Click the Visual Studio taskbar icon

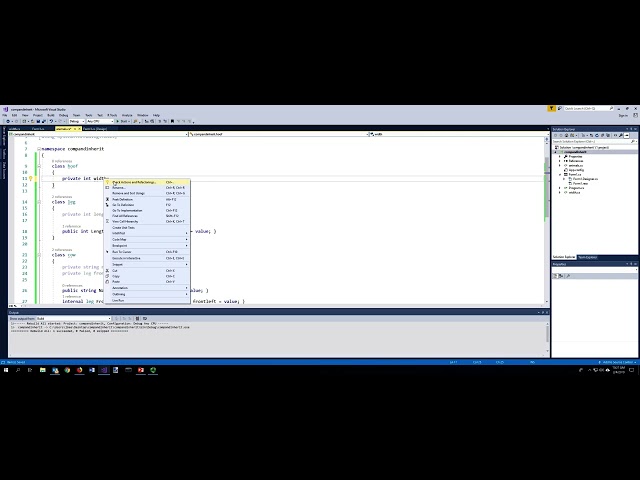[x=104, y=370]
